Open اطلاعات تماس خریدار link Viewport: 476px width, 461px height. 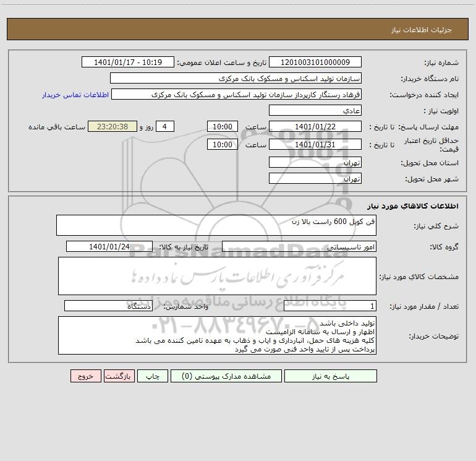click(75, 95)
